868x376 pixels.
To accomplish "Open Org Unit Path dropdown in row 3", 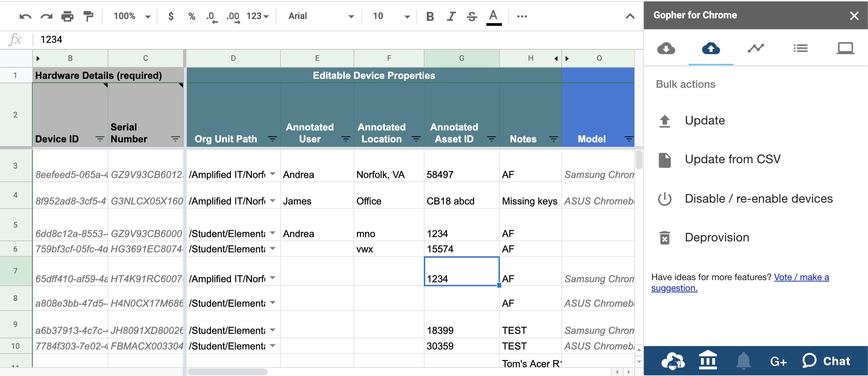I will (x=272, y=174).
